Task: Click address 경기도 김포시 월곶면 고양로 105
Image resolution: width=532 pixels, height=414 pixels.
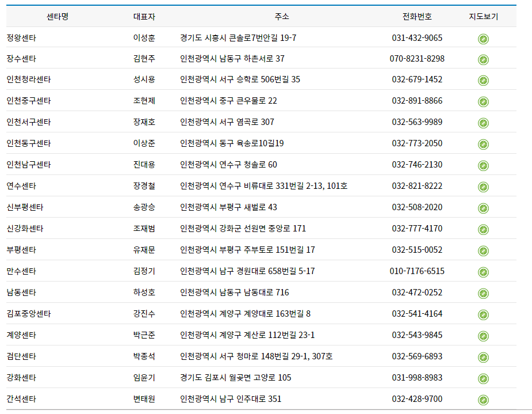Action: tap(235, 377)
